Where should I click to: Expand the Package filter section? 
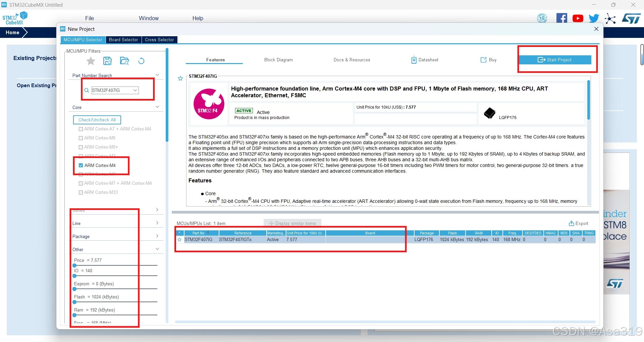pyautogui.click(x=157, y=236)
